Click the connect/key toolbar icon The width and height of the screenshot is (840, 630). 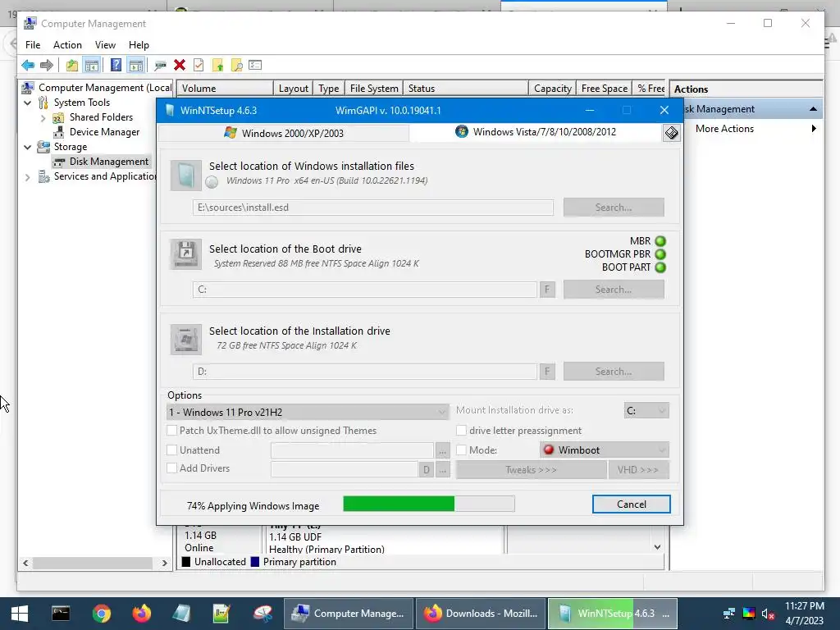(160, 66)
